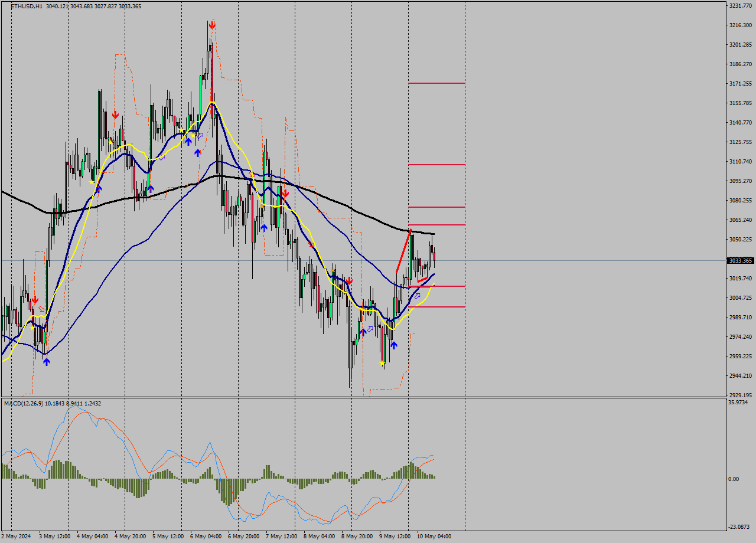
Task: Click the 7 May 12:00 time label
Action: 282,537
